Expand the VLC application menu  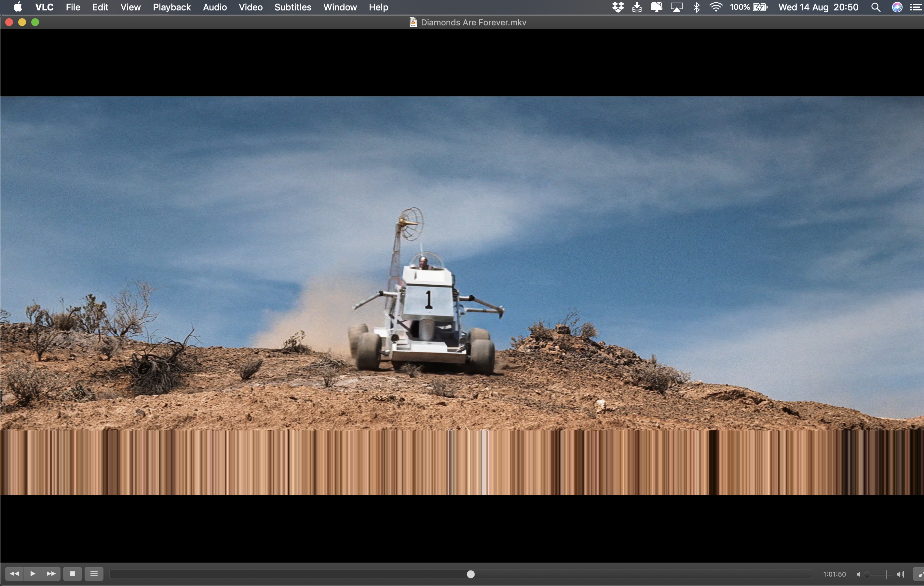(x=45, y=7)
